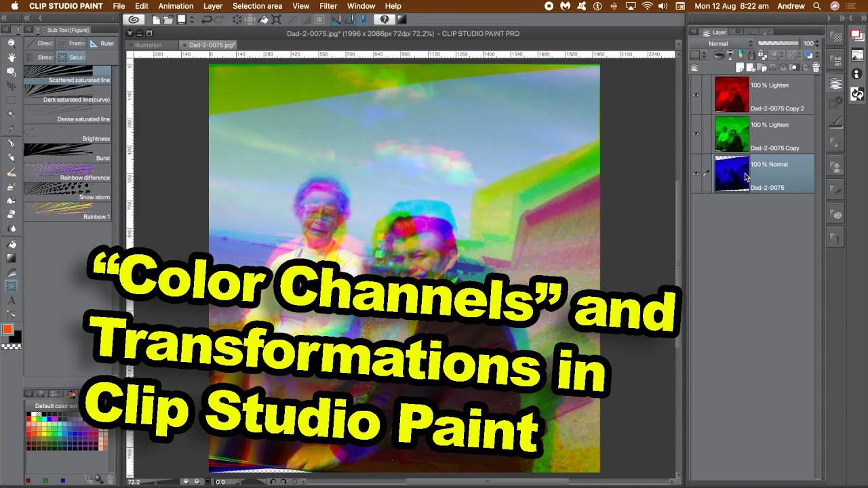This screenshot has width=868, height=488.
Task: Open the layer blending mode Normal dropdown
Action: point(721,44)
